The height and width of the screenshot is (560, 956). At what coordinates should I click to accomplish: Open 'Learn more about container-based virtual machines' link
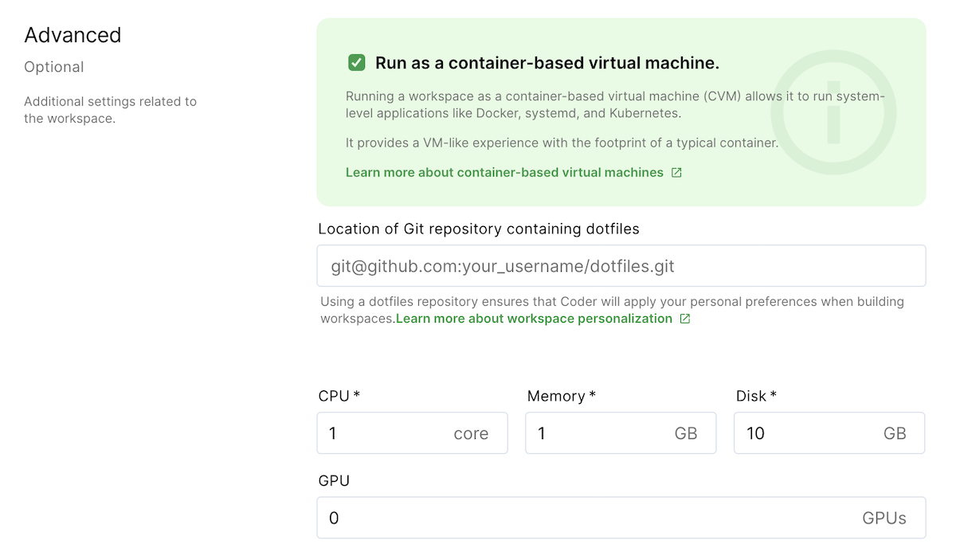tap(504, 172)
